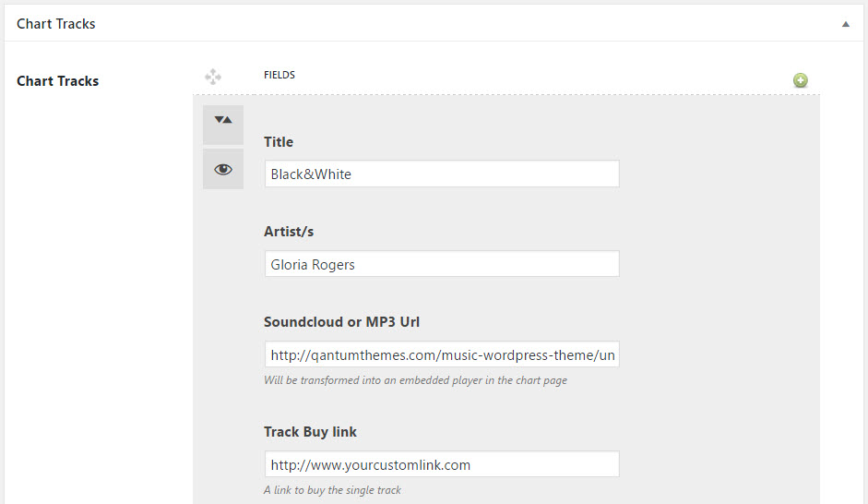868x504 pixels.
Task: Click the Title field label
Action: tap(279, 142)
